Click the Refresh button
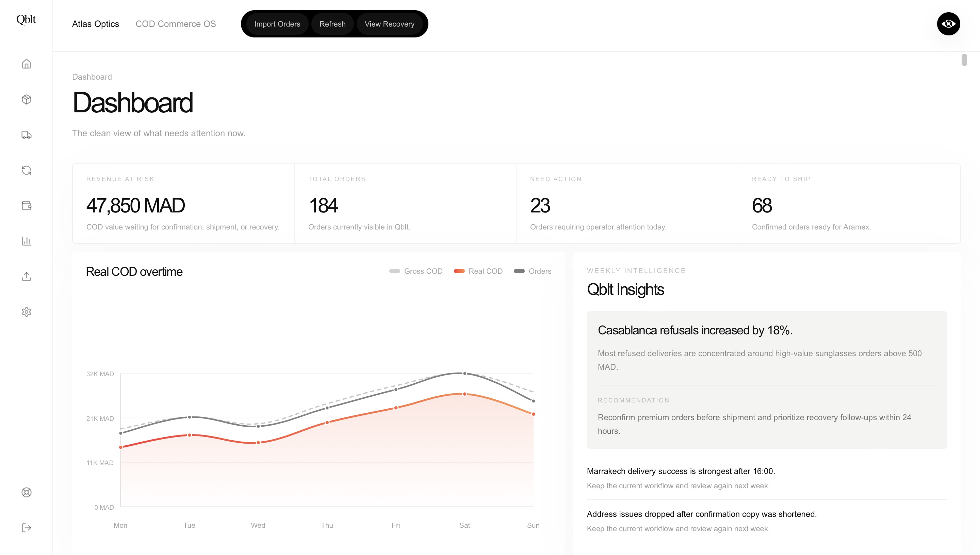980x555 pixels. click(x=332, y=23)
